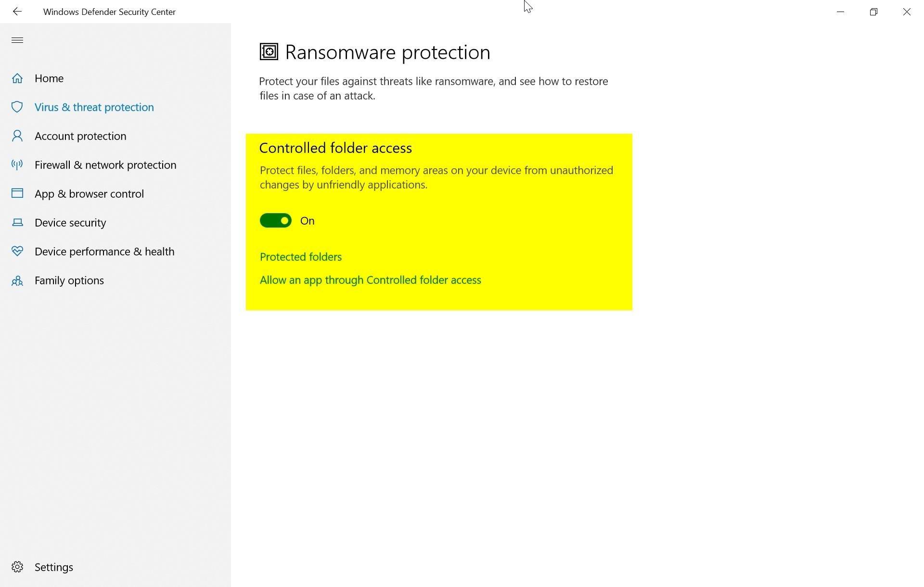This screenshot has height=587, width=924.
Task: Click the Controlled folder access heading
Action: (335, 148)
